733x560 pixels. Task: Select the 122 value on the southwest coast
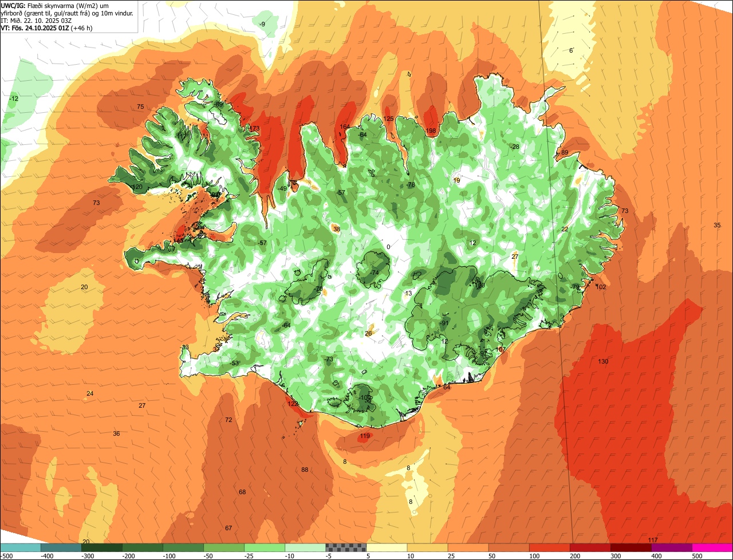[293, 404]
